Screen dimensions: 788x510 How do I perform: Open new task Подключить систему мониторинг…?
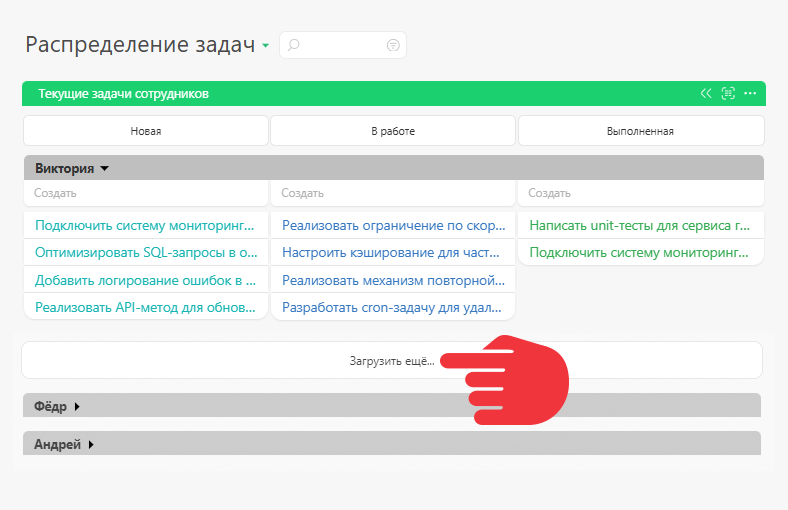coord(145,226)
